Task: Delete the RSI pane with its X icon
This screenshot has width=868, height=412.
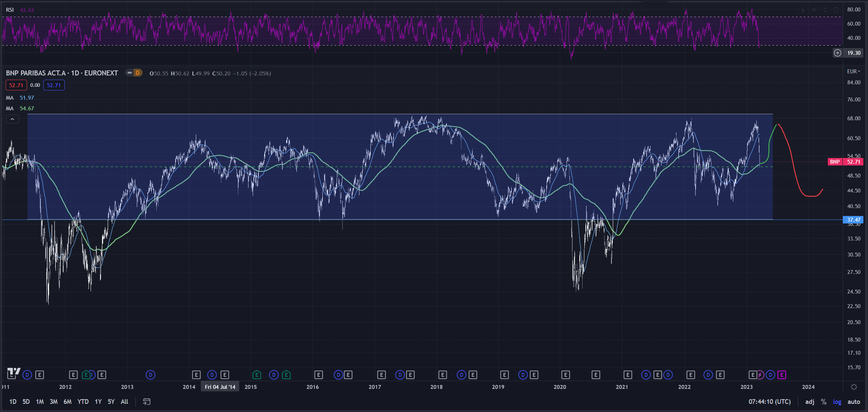Action: (x=814, y=10)
